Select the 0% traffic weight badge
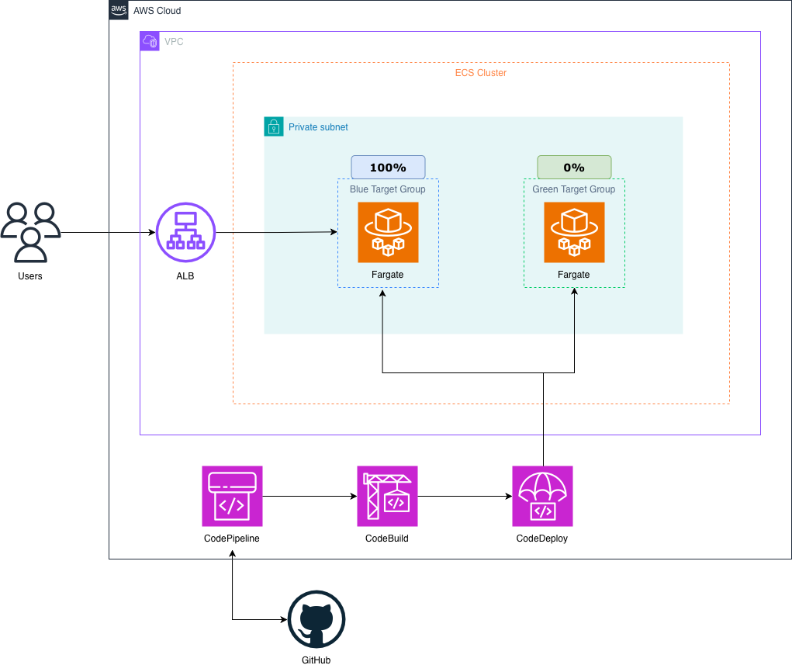 (574, 168)
